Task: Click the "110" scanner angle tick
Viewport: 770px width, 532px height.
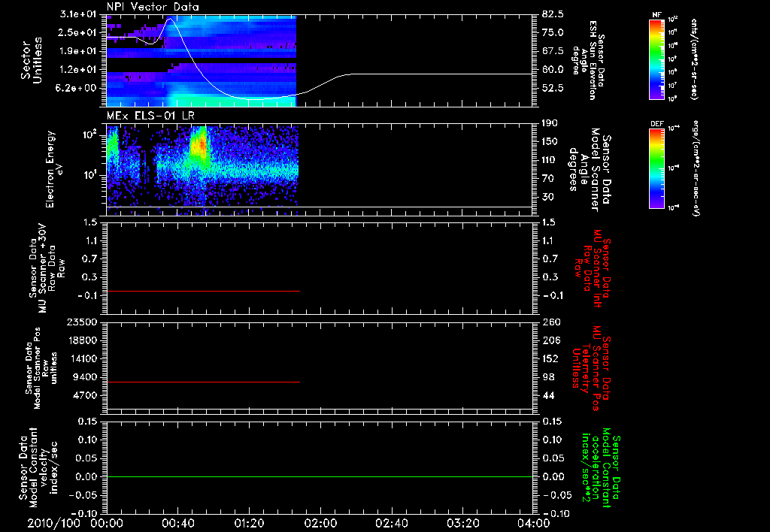Action: (x=550, y=160)
